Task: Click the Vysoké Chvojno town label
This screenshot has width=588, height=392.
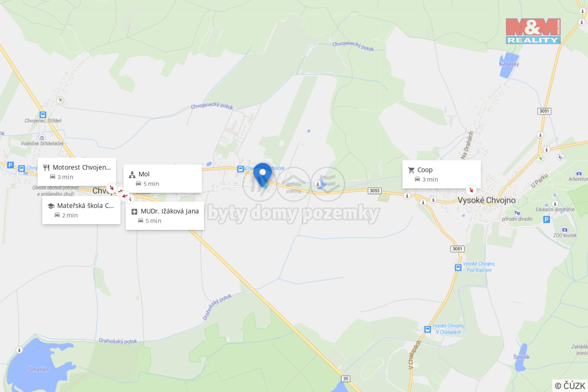Action: pos(486,200)
